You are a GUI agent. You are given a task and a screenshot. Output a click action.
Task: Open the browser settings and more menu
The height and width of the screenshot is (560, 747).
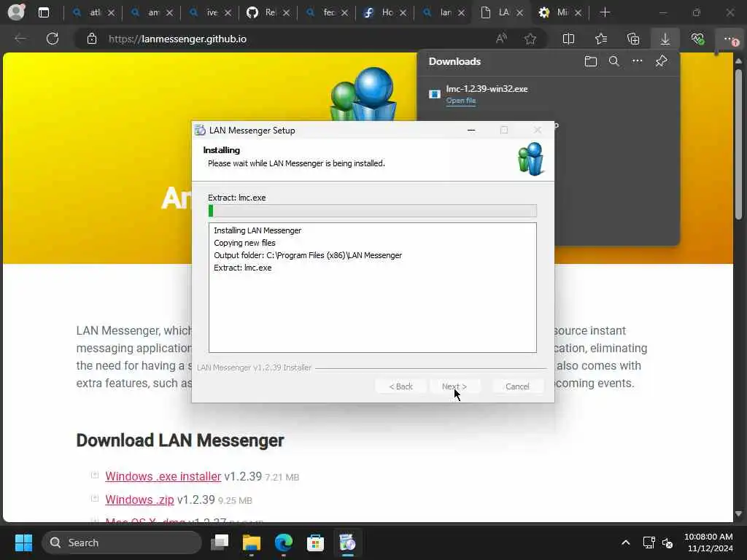pyautogui.click(x=729, y=39)
